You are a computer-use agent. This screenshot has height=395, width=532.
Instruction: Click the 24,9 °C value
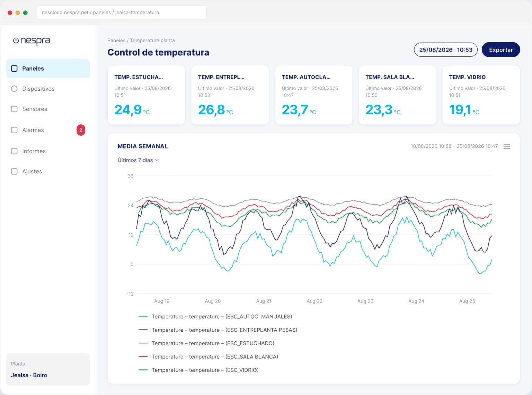(x=132, y=110)
